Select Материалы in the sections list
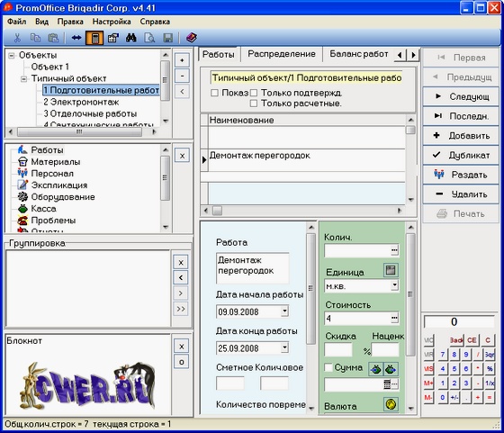This screenshot has width=504, height=433. (x=56, y=162)
